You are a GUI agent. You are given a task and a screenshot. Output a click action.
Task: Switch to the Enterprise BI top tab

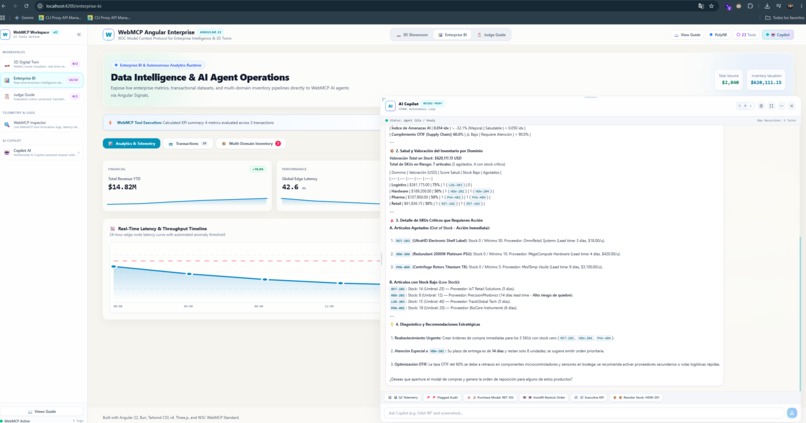[x=452, y=35]
